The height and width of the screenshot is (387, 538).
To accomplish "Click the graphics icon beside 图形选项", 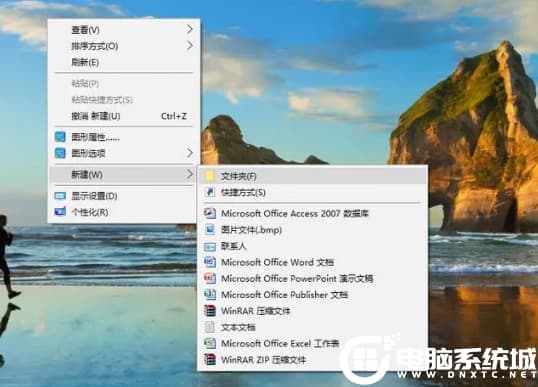I will pos(60,153).
